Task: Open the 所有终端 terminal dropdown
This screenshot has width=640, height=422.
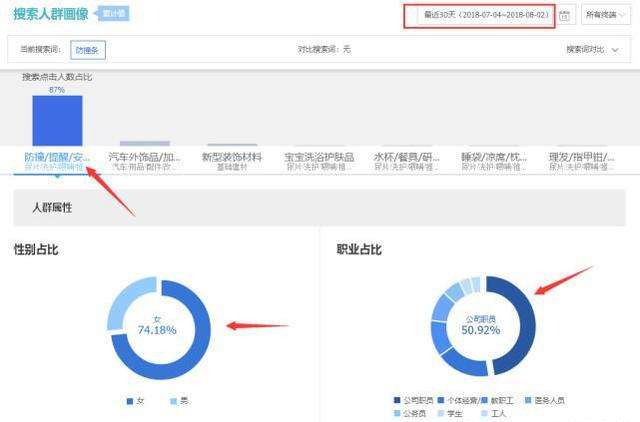Action: [606, 16]
